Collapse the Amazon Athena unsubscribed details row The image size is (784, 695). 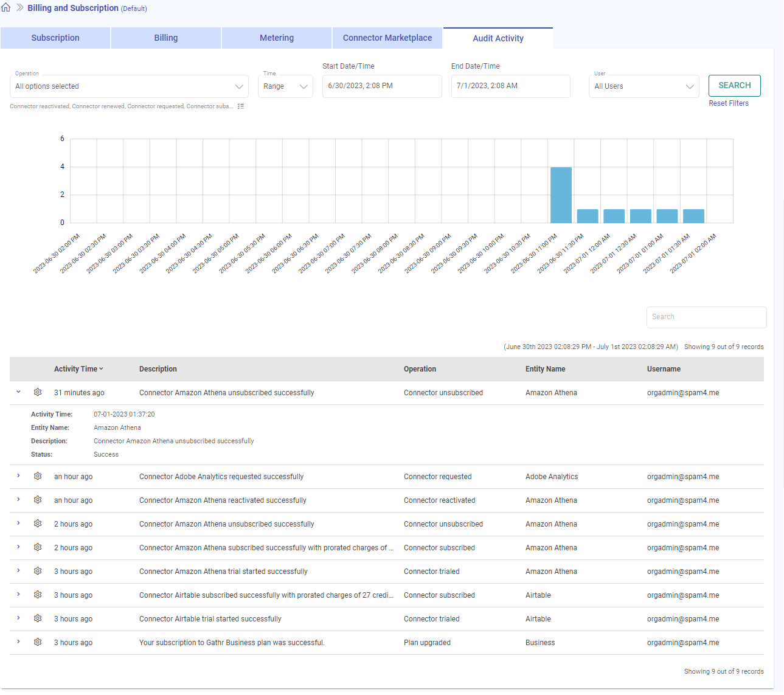(18, 392)
